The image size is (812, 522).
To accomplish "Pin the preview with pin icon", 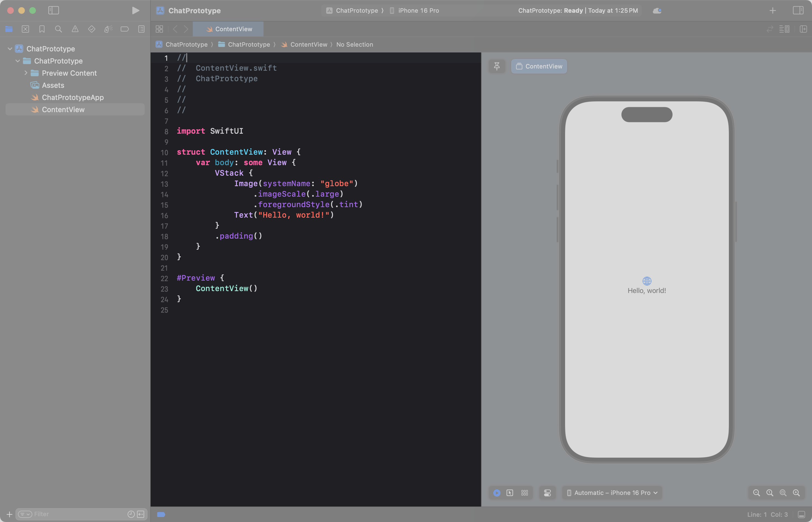I will click(497, 67).
